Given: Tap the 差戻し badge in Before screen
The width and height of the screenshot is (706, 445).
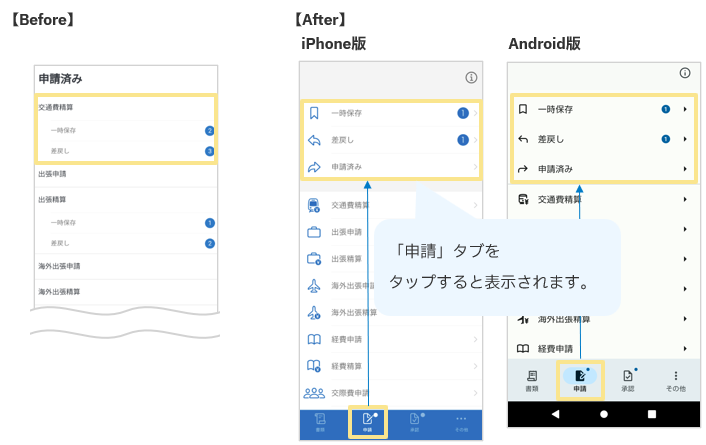Looking at the screenshot, I should pos(210,151).
